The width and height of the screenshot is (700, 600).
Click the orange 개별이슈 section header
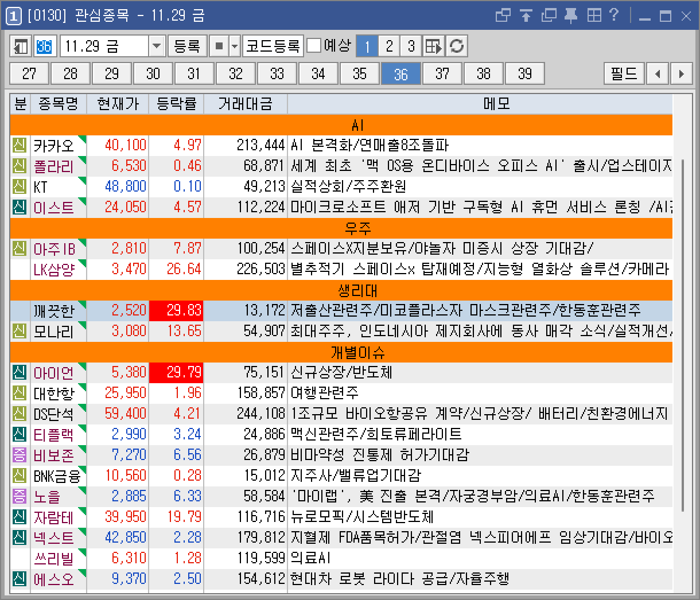(x=341, y=352)
